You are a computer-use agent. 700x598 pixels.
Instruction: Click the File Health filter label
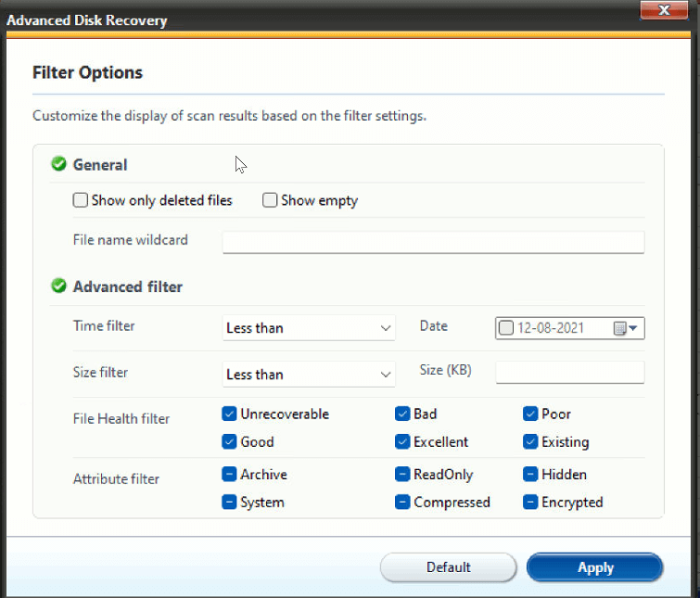point(121,419)
